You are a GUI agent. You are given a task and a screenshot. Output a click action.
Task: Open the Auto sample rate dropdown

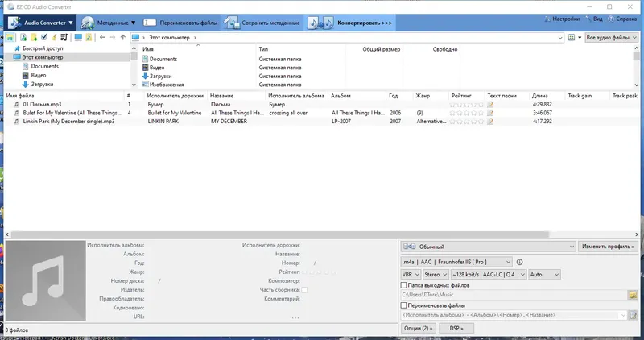544,274
